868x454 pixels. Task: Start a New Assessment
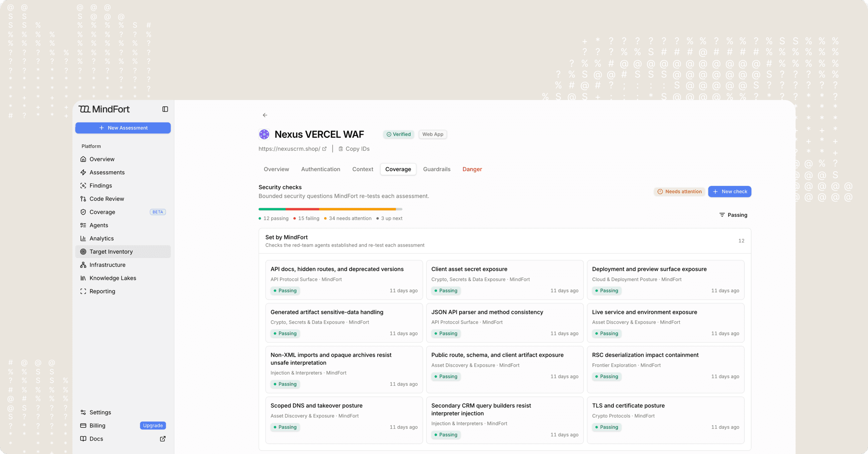coord(123,128)
